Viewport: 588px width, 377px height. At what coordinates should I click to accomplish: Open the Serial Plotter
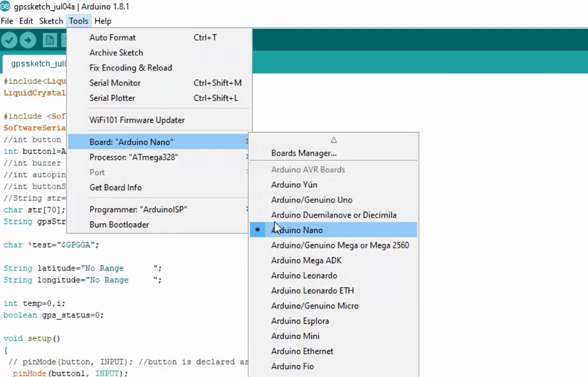click(x=159, y=98)
